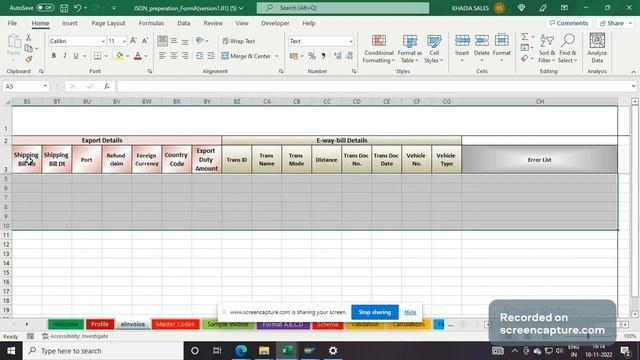This screenshot has width=640, height=360.
Task: Click Increase Font Size icon
Action: pos(133,41)
